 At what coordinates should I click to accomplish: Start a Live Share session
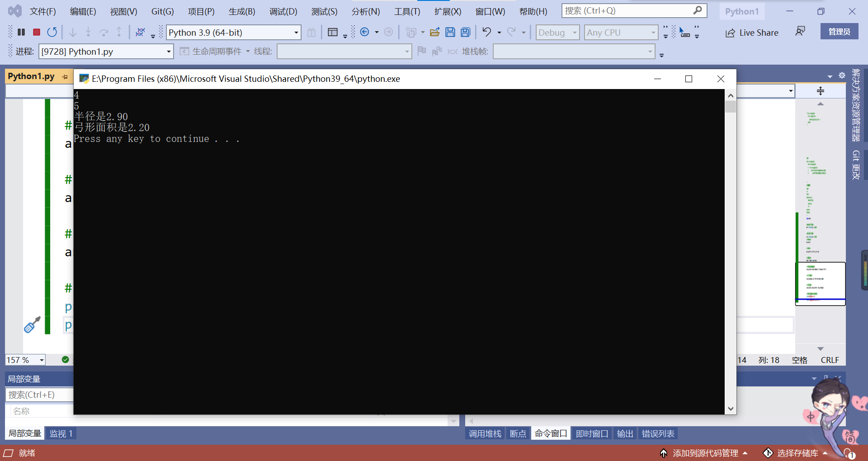point(751,33)
